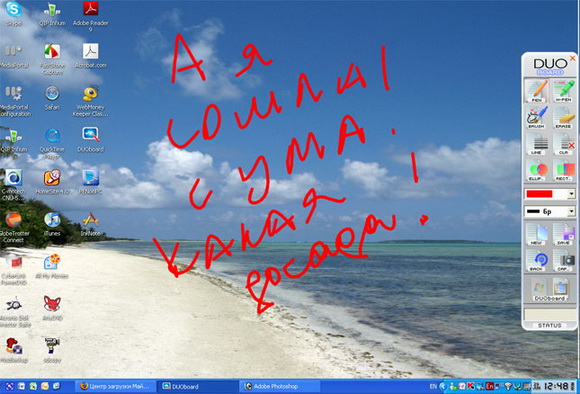Save the drawing with SAVE icon
The image size is (580, 394).
[564, 234]
